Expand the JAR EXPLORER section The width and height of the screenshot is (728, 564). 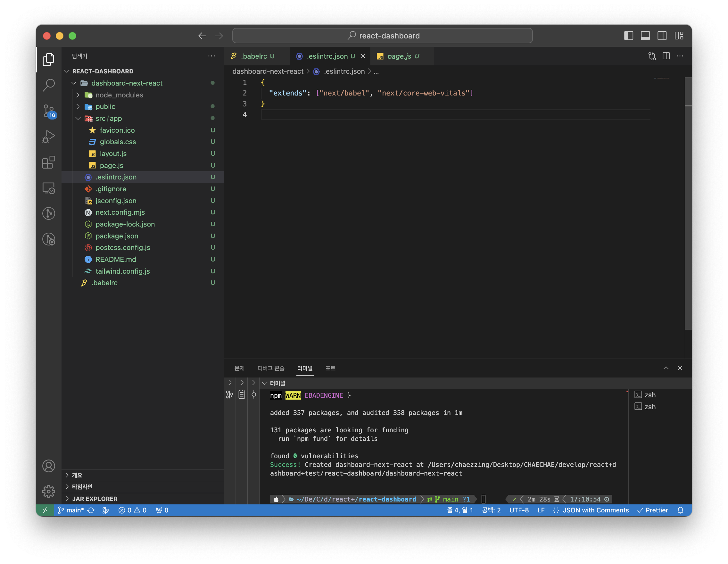95,499
